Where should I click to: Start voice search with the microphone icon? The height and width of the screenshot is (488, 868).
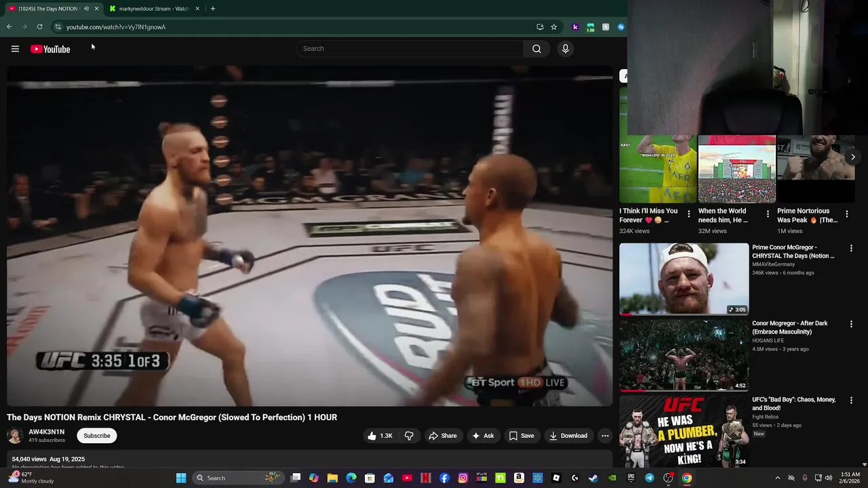point(565,49)
